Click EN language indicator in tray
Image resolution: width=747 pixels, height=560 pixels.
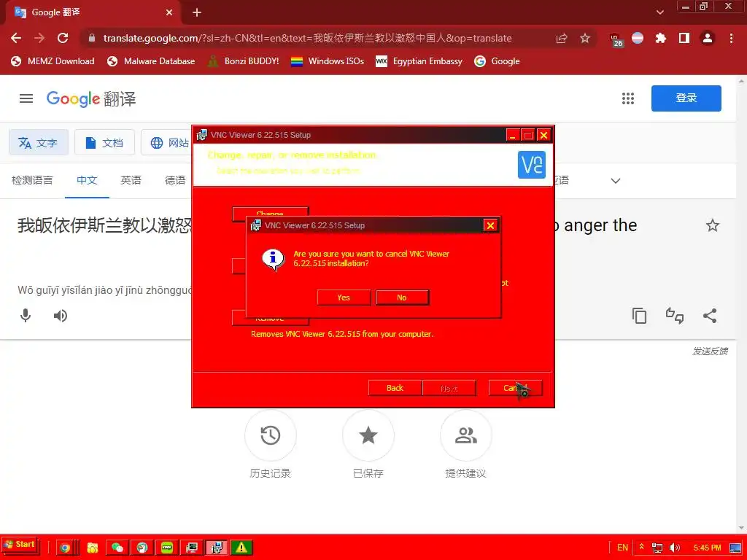[x=623, y=548]
